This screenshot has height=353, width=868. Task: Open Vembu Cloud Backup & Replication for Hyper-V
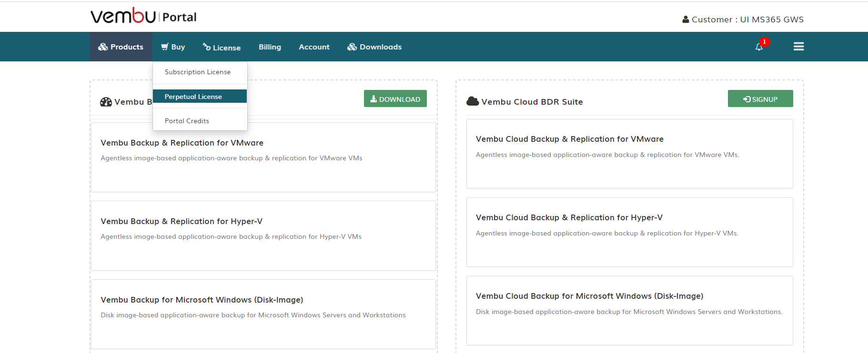[x=630, y=232]
